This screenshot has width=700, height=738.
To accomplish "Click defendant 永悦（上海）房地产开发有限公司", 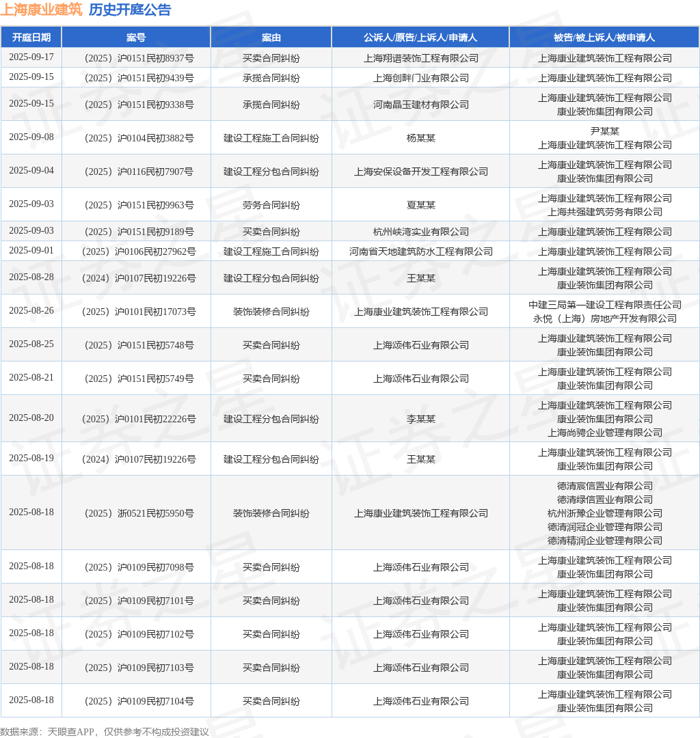I will 605,318.
